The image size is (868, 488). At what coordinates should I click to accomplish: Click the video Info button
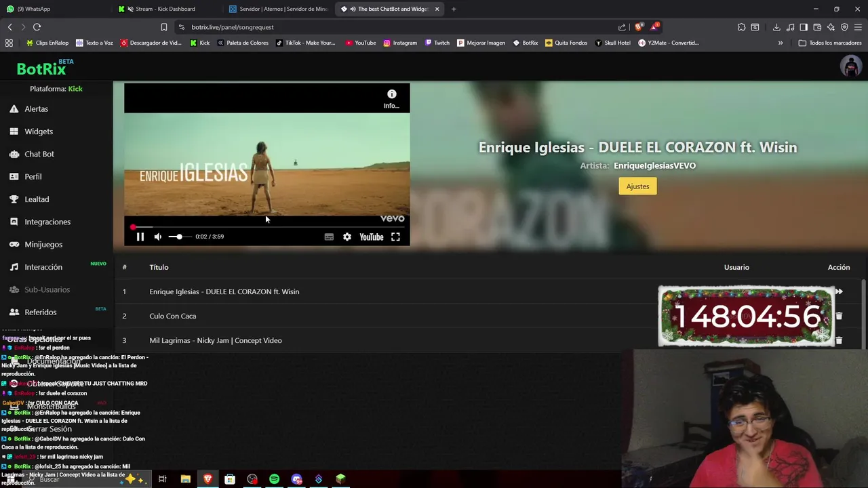(x=391, y=99)
